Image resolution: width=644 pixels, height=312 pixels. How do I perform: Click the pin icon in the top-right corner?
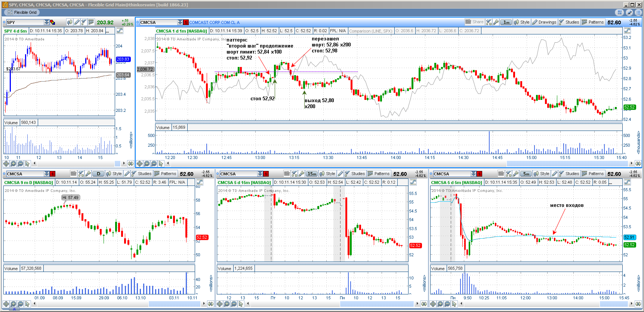pyautogui.click(x=630, y=12)
